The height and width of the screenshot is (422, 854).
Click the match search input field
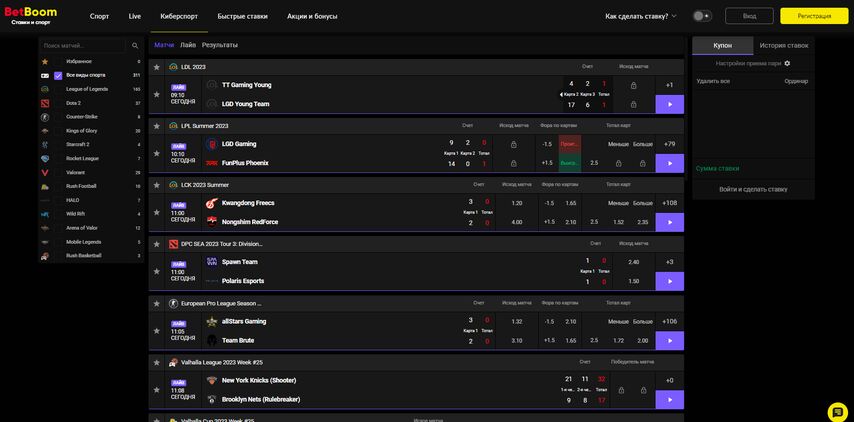point(84,46)
